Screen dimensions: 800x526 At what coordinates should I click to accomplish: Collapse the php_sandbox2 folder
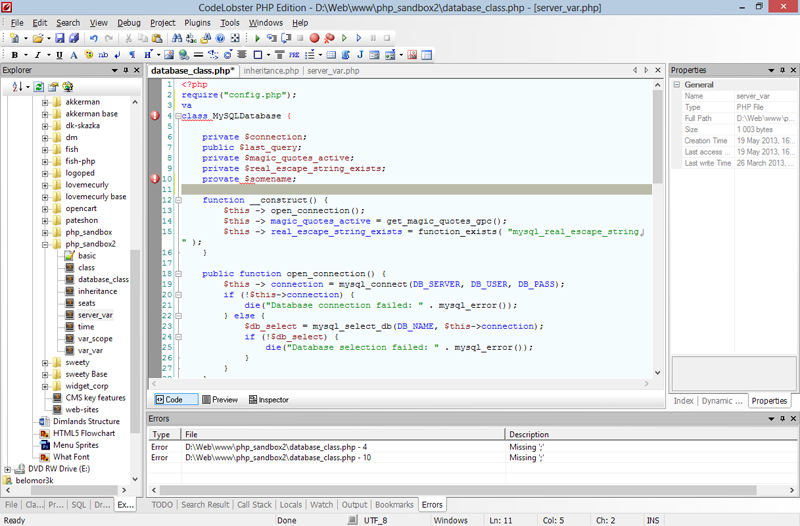[45, 243]
